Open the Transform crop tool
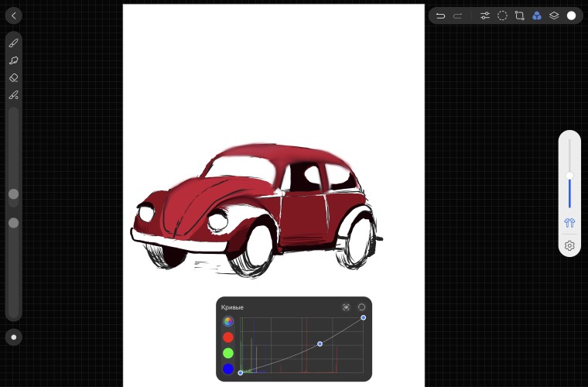 (x=519, y=15)
